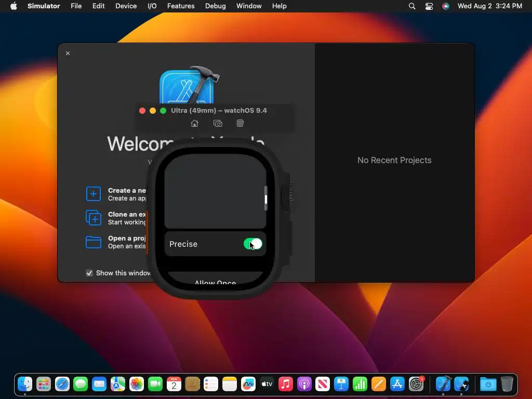The width and height of the screenshot is (532, 399).
Task: Open the Debug menu
Action: (x=216, y=6)
